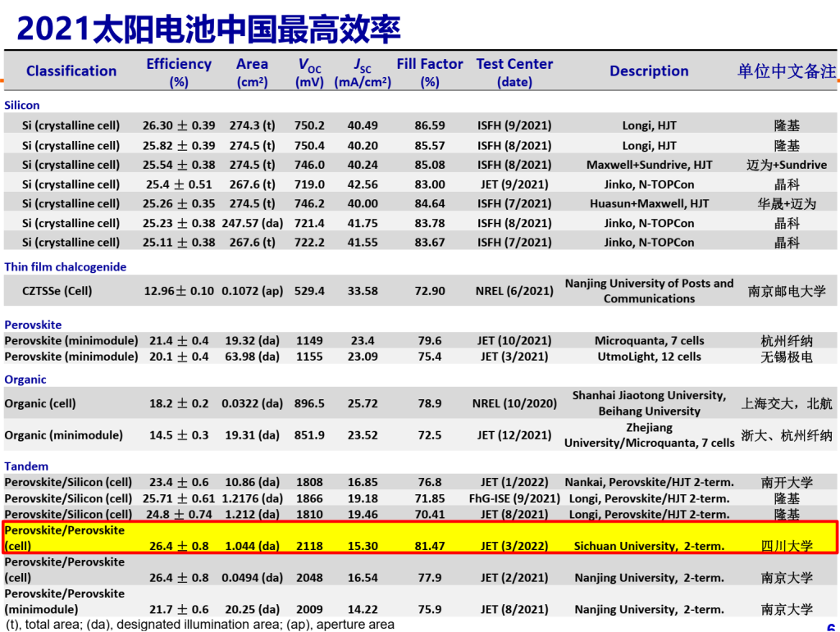Select the highlighted Sichuan University row

[x=420, y=538]
